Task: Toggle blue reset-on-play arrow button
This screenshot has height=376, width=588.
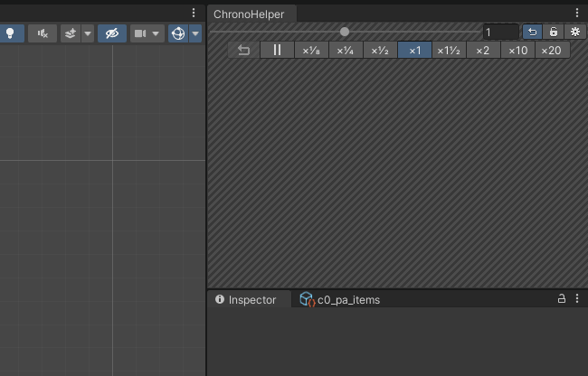Action: click(533, 33)
